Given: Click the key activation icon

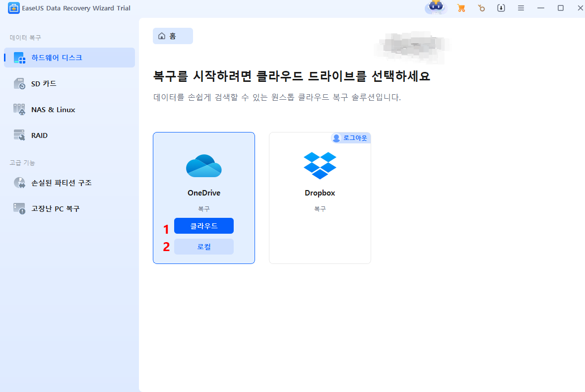Looking at the screenshot, I should (481, 8).
